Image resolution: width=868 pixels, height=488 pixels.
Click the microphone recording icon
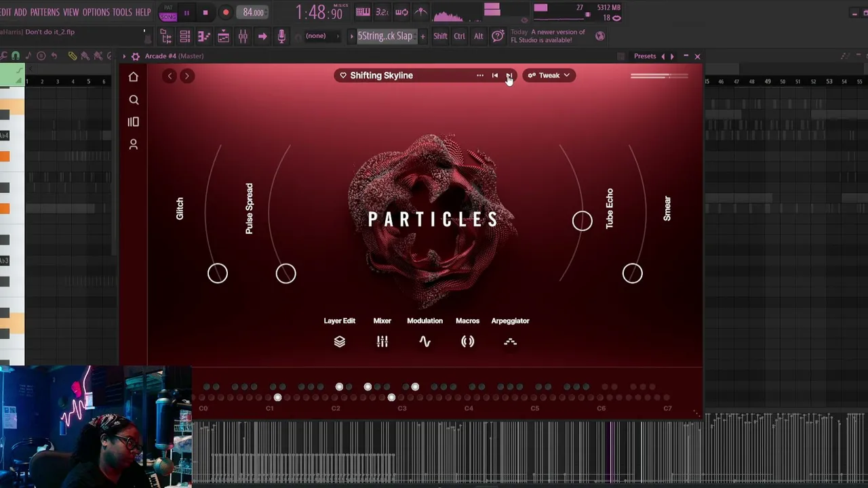click(281, 37)
